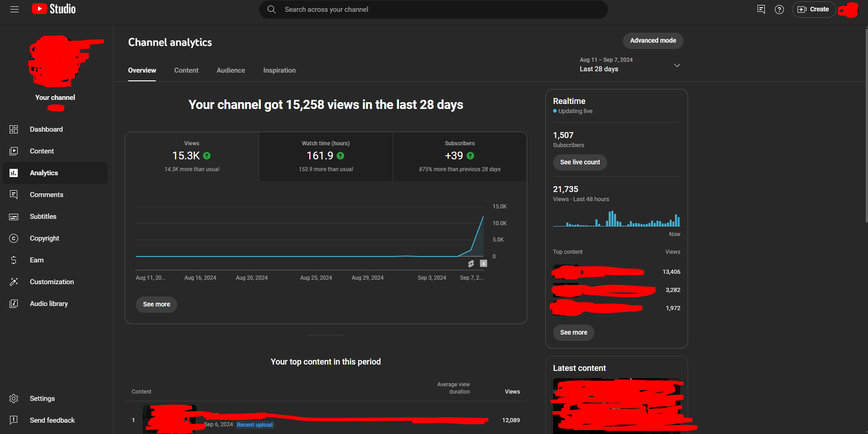Open Customization in the sidebar
This screenshot has width=868, height=434.
(x=55, y=282)
